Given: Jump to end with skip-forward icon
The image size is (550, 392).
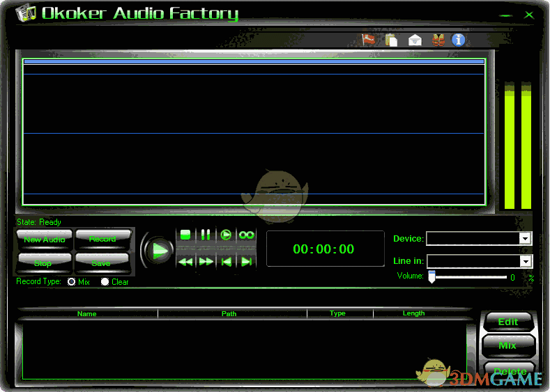Looking at the screenshot, I should click(x=247, y=262).
